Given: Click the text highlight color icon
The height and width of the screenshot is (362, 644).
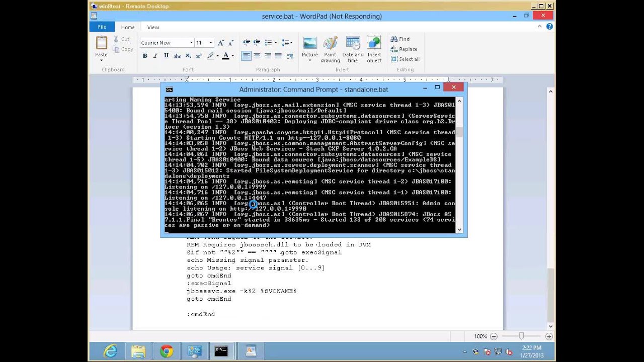Looking at the screenshot, I should pos(210,56).
